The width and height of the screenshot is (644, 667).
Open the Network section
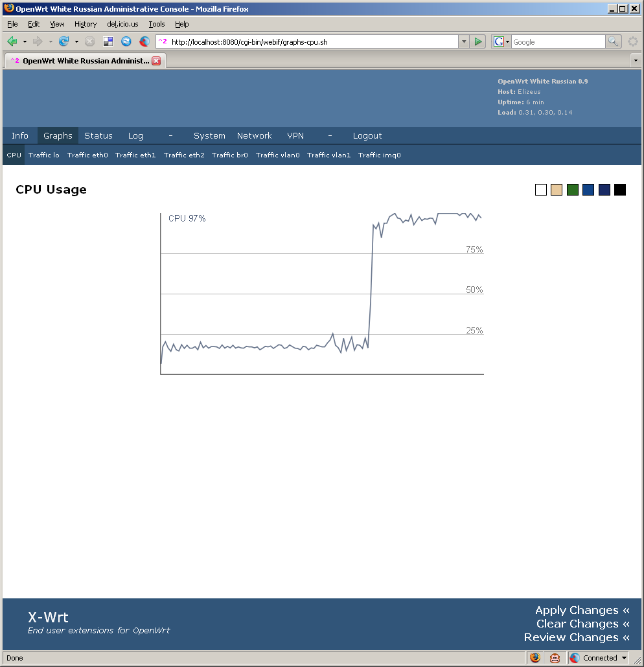254,136
